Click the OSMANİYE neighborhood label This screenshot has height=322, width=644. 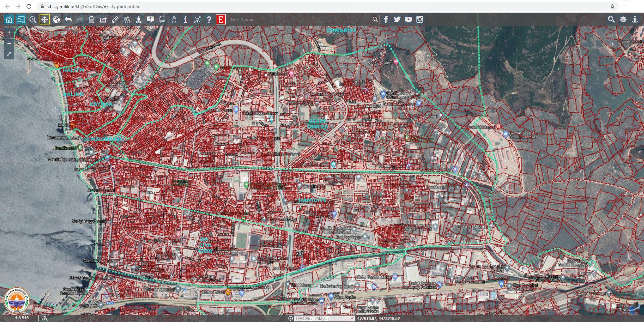click(342, 30)
